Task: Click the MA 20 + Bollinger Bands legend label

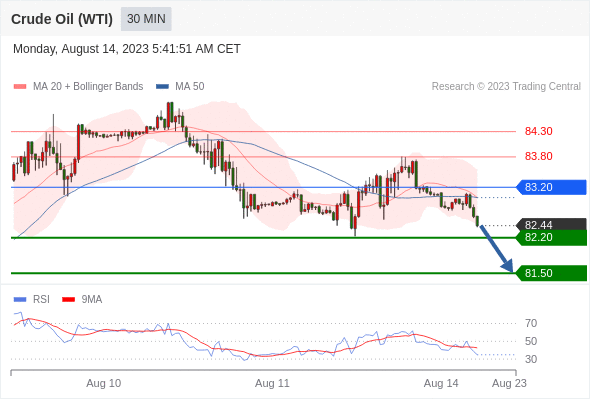Action: (88, 87)
